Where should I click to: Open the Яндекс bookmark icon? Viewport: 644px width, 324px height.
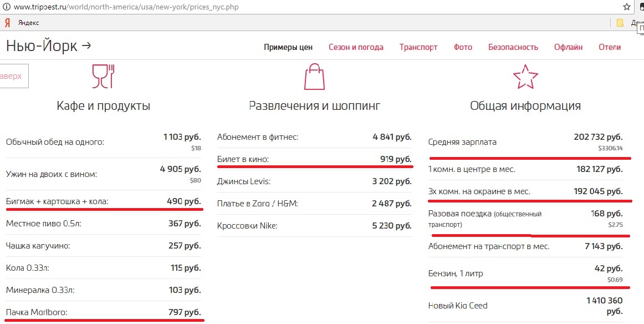7,23
